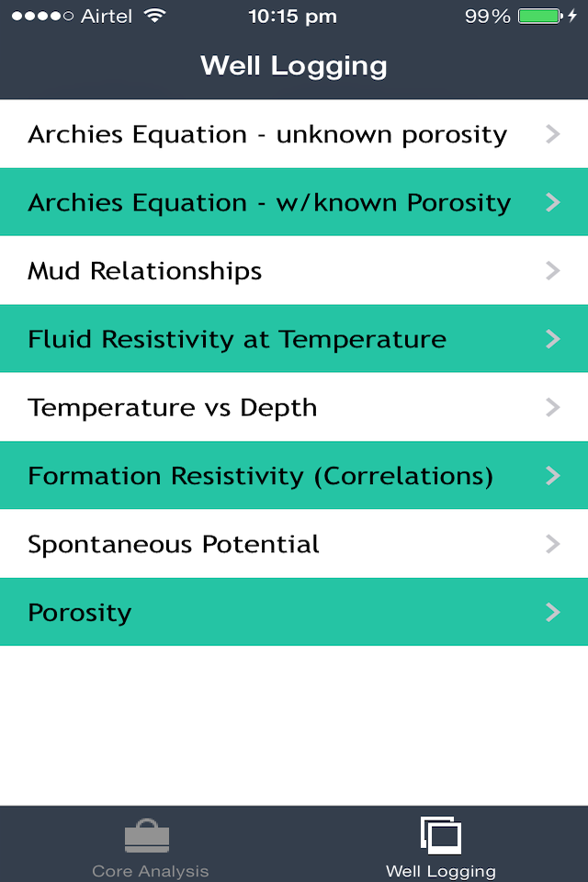Viewport: 588px width, 882px height.
Task: Tap chevron next to Fluid Resistivity at Temperature
Action: (552, 339)
